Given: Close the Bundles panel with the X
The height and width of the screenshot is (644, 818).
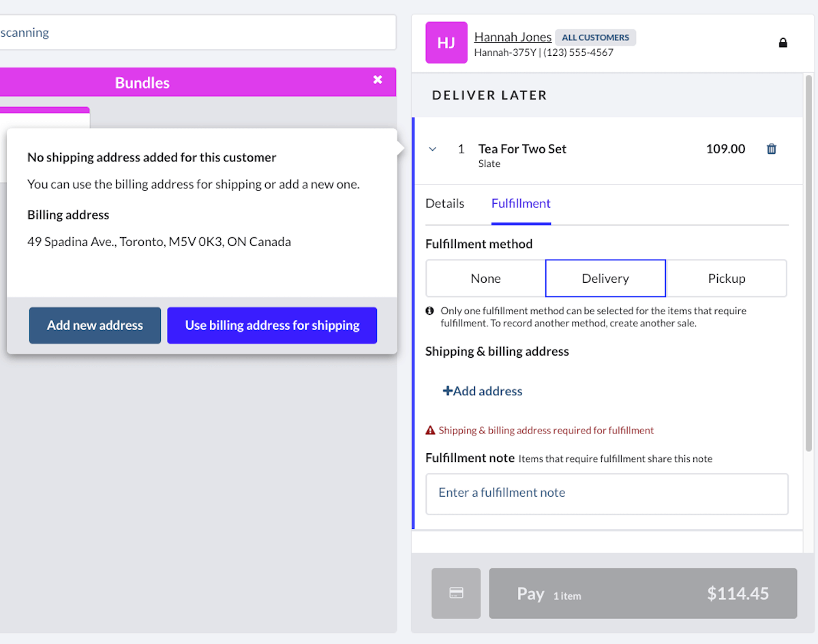Looking at the screenshot, I should pos(378,80).
